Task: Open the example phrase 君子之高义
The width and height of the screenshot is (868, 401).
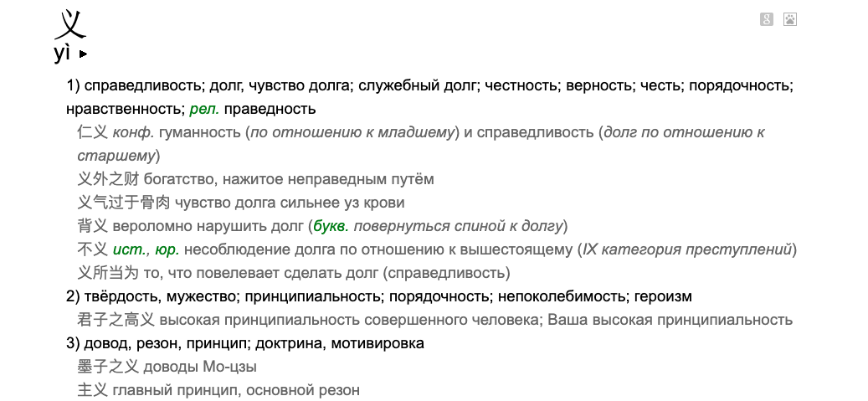Action: coord(116,320)
